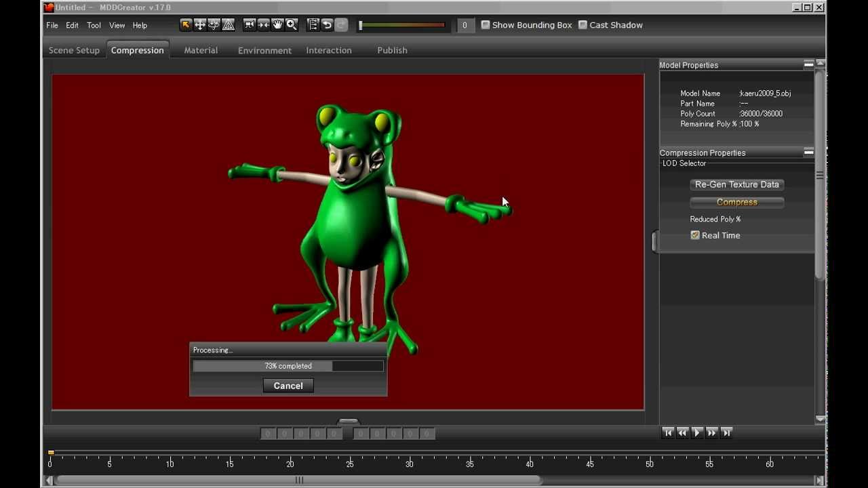Uncheck the Real Time checkbox
Image resolution: width=868 pixels, height=488 pixels.
pyautogui.click(x=695, y=235)
